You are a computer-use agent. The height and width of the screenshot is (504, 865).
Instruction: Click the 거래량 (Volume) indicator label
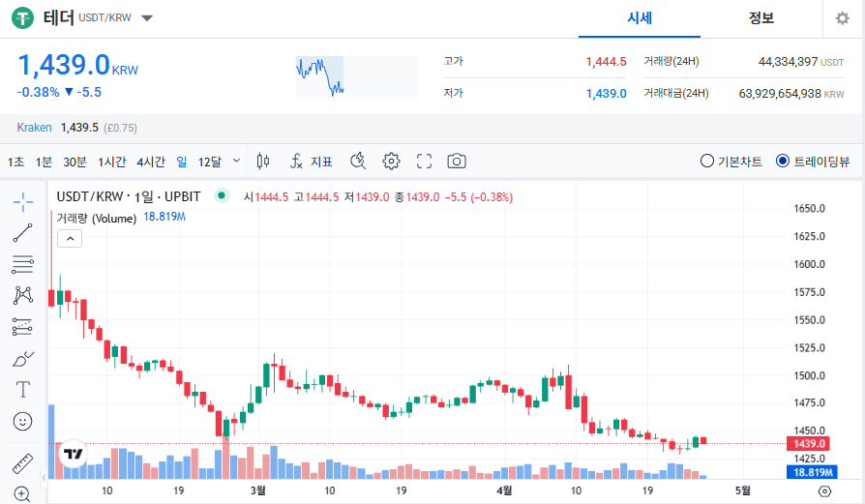(x=97, y=219)
